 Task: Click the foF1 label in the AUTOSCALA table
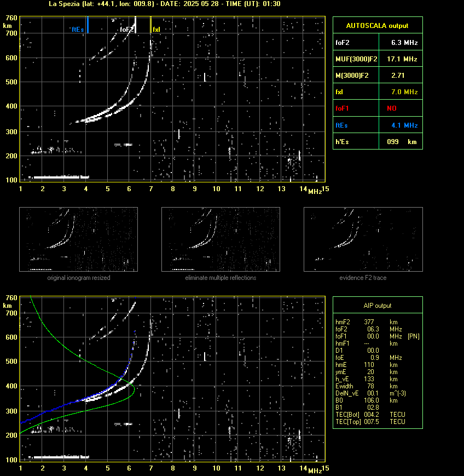342,108
